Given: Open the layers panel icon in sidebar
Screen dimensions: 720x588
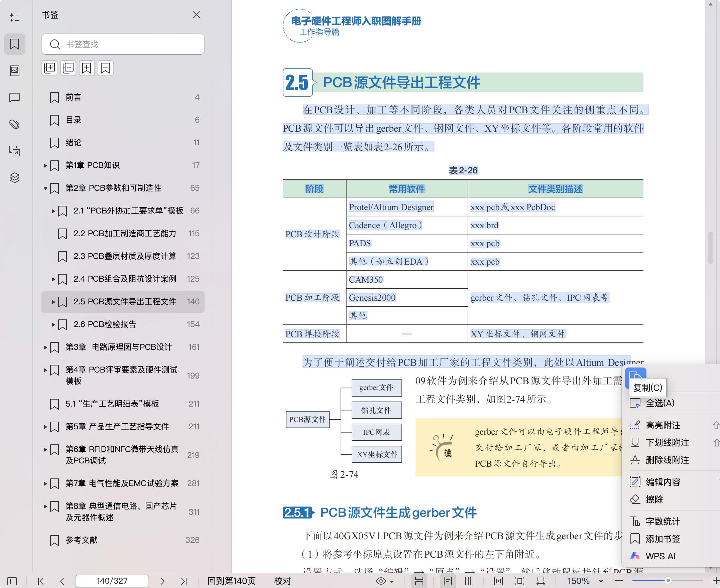Looking at the screenshot, I should tap(15, 177).
